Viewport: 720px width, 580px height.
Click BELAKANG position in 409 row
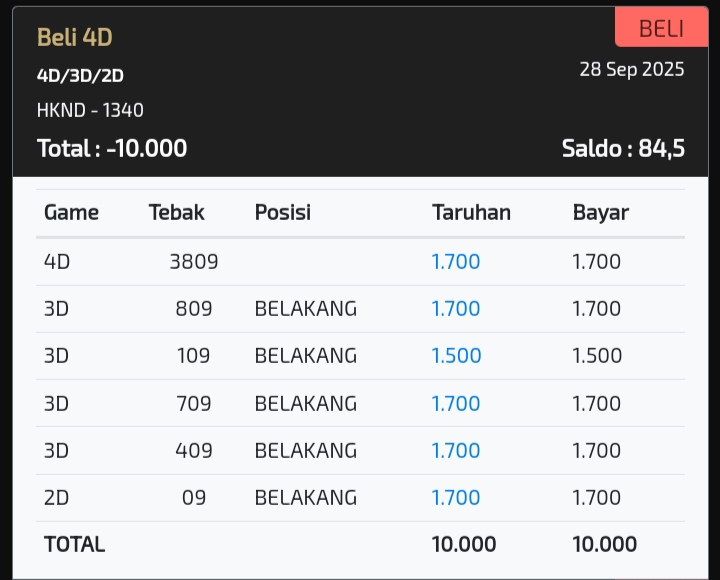pos(305,450)
